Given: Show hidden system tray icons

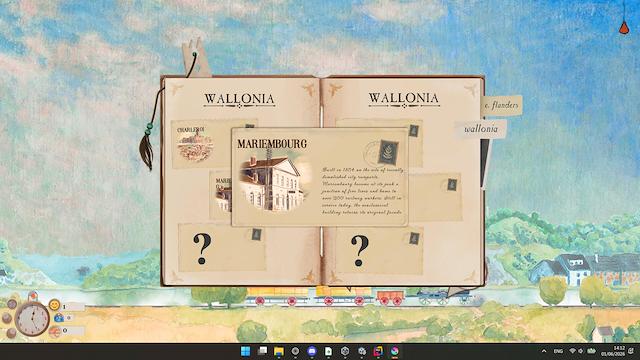Looking at the screenshot, I should (544, 351).
